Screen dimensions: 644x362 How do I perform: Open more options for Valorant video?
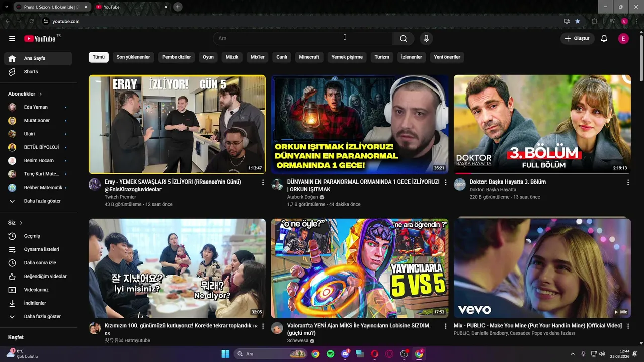point(445,326)
